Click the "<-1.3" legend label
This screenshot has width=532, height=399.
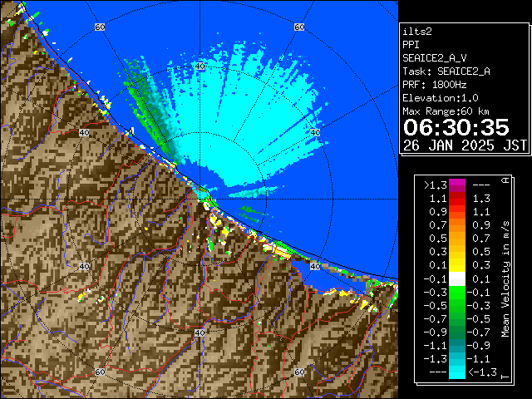(x=482, y=372)
